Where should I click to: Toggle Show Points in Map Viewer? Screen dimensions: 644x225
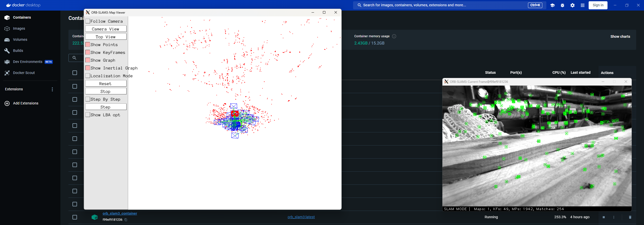point(88,45)
